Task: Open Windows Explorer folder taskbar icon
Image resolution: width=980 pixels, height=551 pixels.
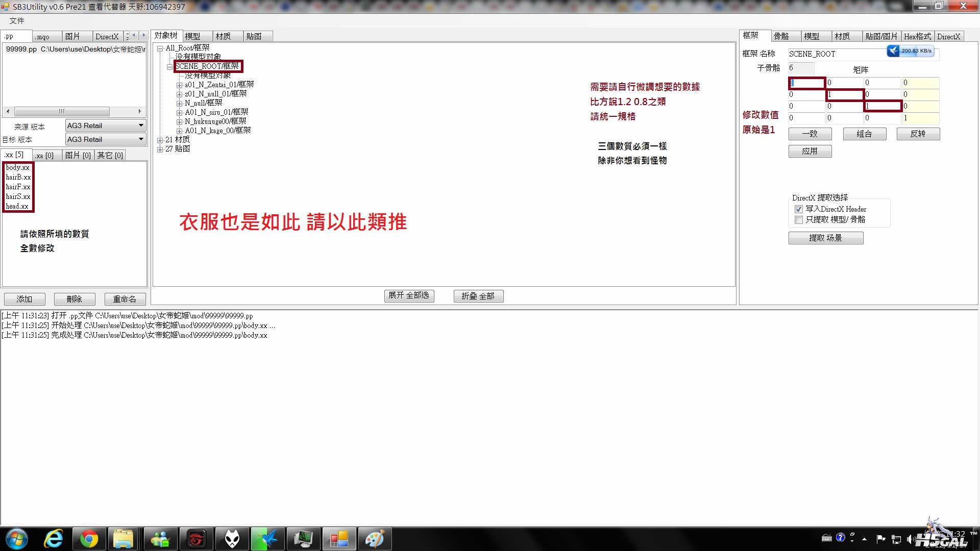Action: pos(124,539)
